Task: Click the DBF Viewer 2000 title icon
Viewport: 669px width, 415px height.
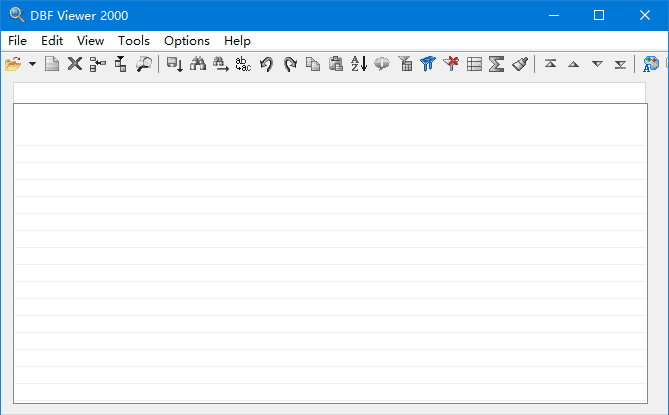Action: (17, 15)
